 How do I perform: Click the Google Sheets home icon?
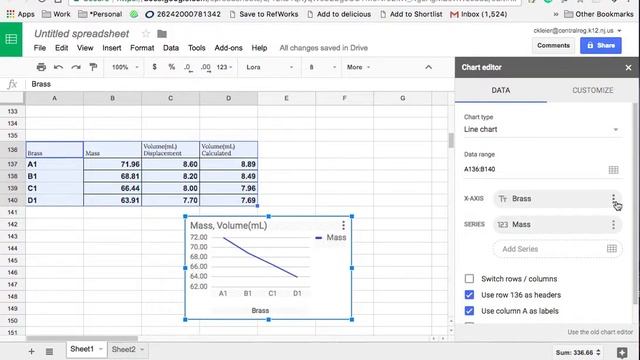(x=11, y=39)
